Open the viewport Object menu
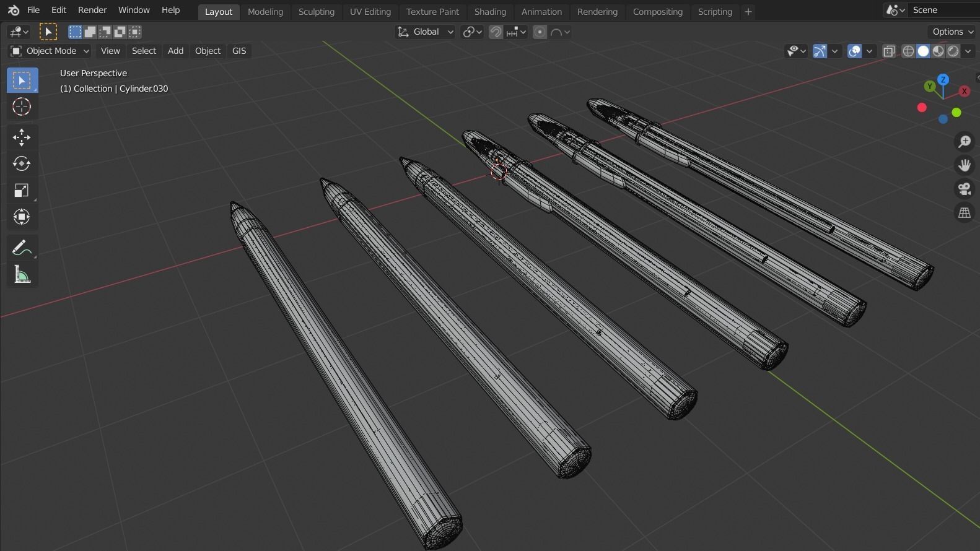 208,51
